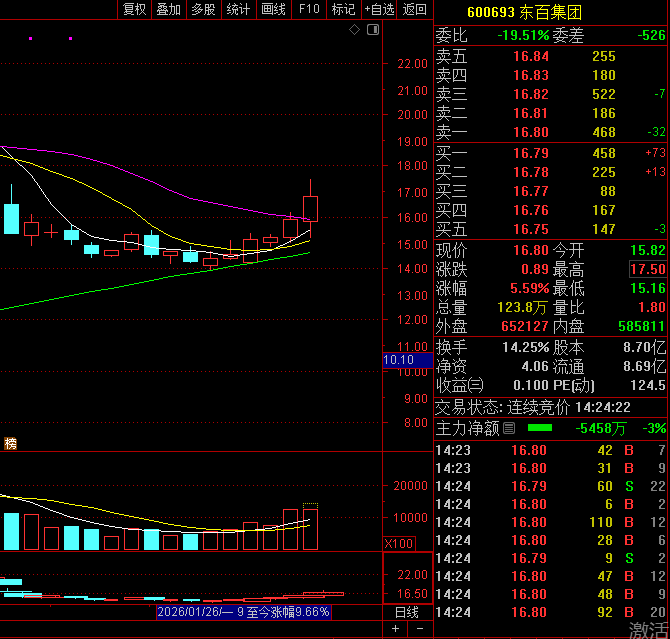
Task: Click 内盘 value 585811
Action: coord(641,327)
